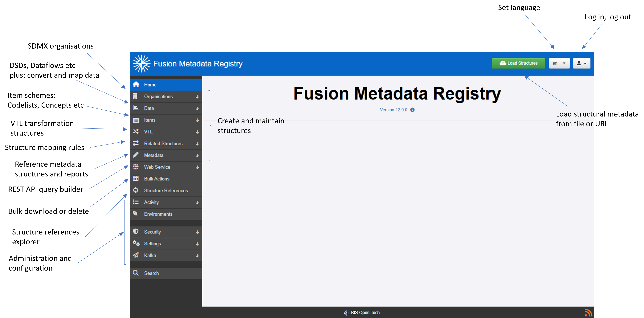Expand the VTL menu arrow

click(197, 132)
